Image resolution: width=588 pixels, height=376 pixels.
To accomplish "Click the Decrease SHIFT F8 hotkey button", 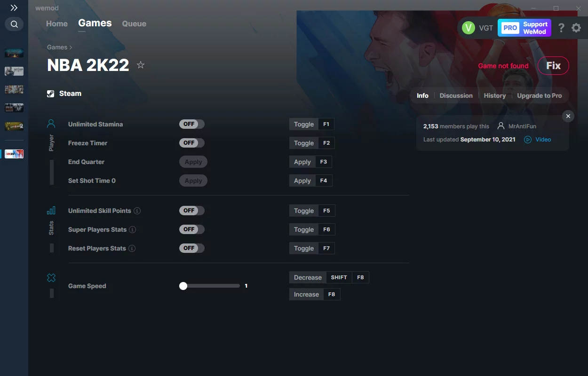I will tap(329, 277).
